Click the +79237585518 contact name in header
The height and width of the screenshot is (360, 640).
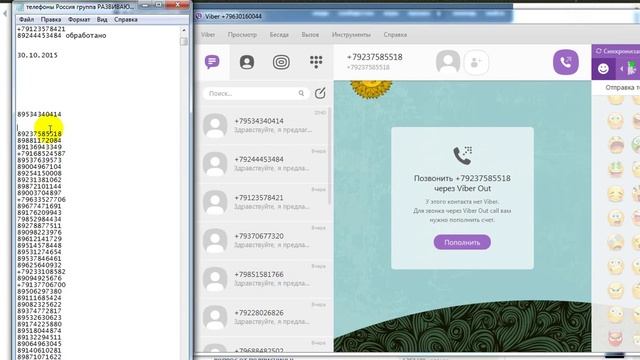tap(374, 57)
